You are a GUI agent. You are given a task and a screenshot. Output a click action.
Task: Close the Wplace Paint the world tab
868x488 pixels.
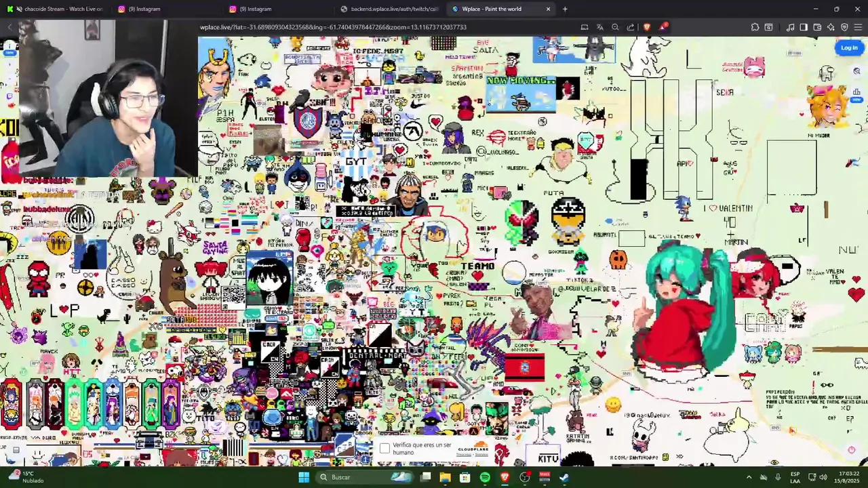coord(548,9)
